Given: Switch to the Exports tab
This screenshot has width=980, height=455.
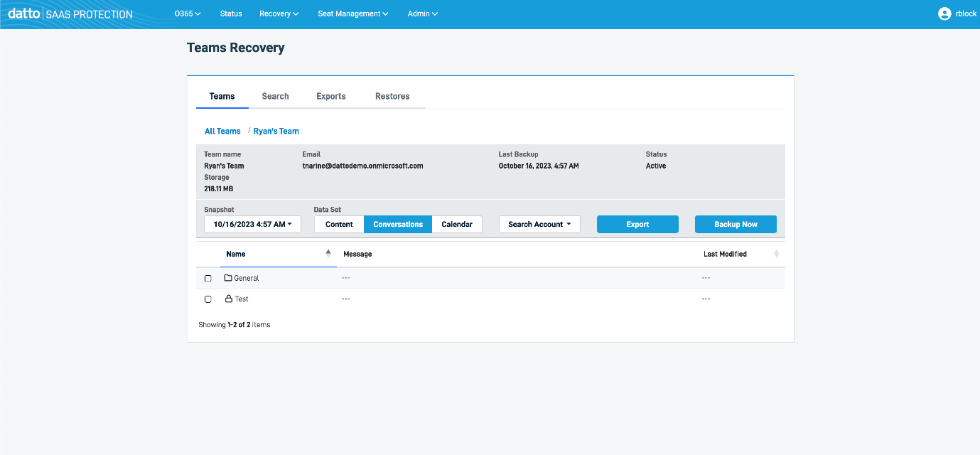Looking at the screenshot, I should click(x=331, y=96).
